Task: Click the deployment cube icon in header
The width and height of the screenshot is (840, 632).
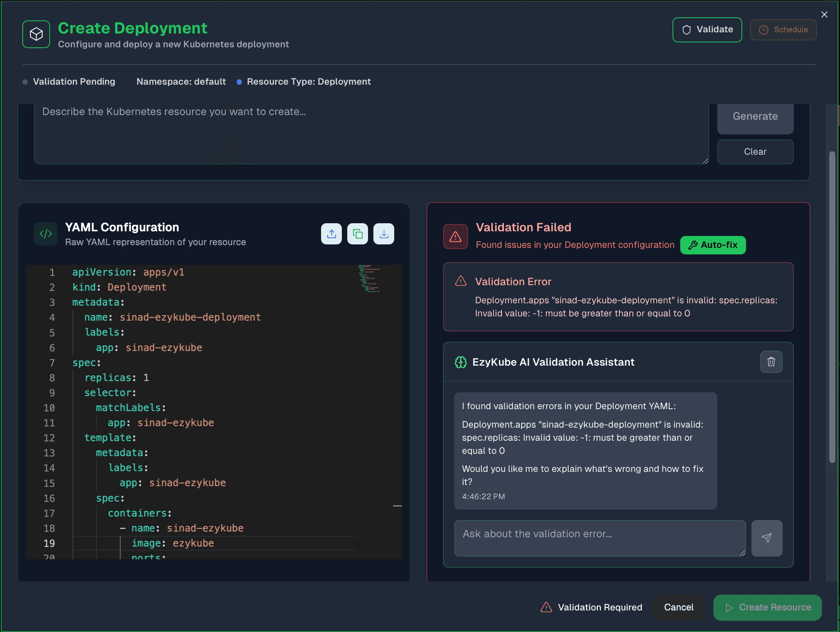Action: coord(36,34)
